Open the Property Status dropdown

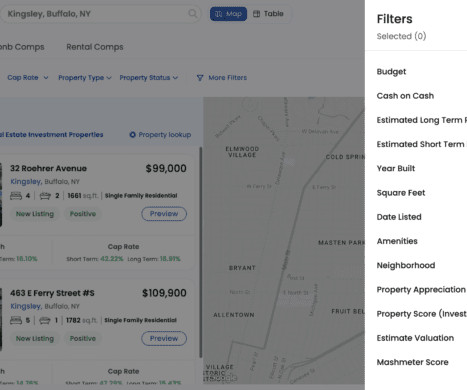tap(149, 78)
